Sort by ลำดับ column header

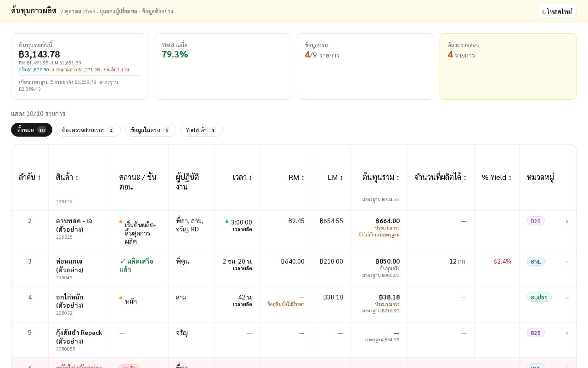30,177
